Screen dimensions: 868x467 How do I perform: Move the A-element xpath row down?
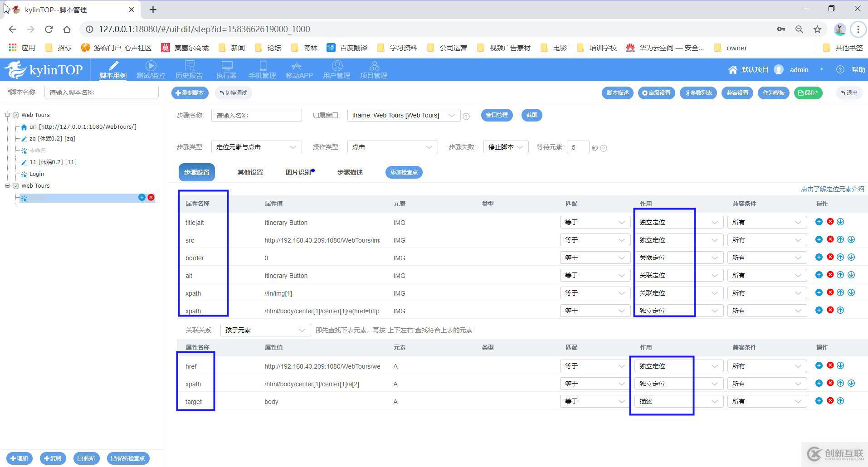tap(851, 383)
